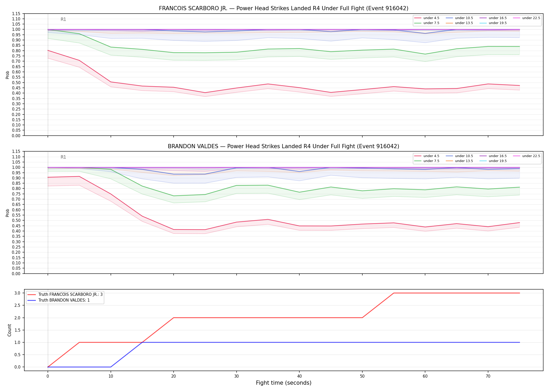Click 'under 10.5' legend entry in Valdes chart

[x=459, y=156]
